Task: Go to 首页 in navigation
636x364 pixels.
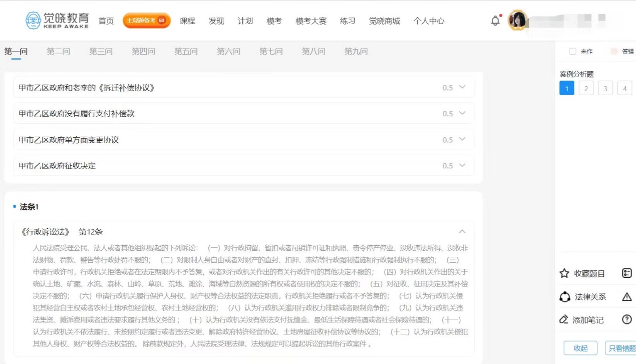Action: 106,21
